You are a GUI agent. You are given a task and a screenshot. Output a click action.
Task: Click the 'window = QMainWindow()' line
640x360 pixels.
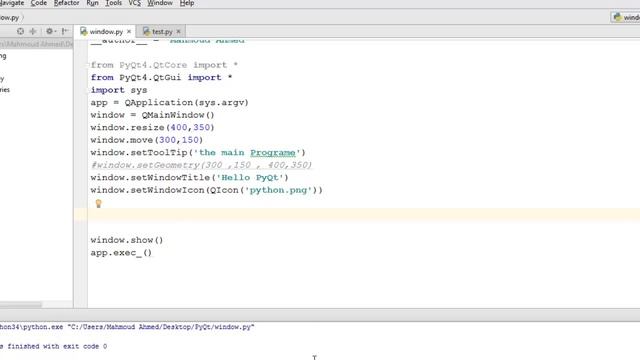pyautogui.click(x=152, y=115)
